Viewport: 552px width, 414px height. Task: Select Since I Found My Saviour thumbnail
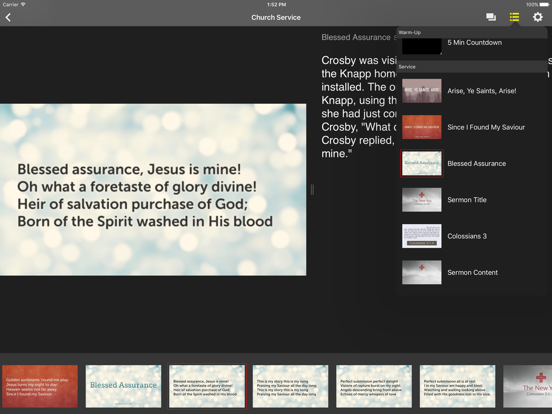point(422,127)
